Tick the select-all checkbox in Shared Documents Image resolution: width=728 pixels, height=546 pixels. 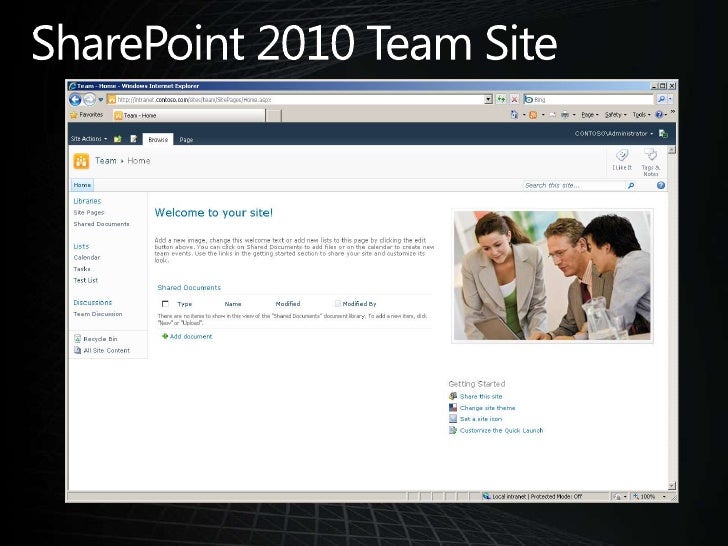click(x=165, y=304)
